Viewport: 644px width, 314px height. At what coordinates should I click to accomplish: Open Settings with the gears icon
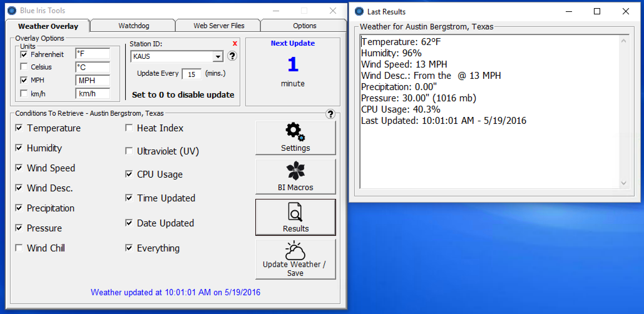[x=295, y=138]
